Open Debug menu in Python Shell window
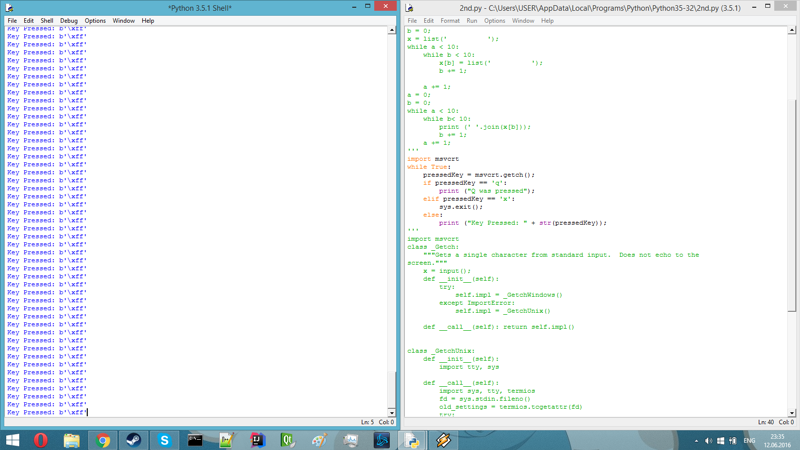Image resolution: width=800 pixels, height=450 pixels. [69, 21]
